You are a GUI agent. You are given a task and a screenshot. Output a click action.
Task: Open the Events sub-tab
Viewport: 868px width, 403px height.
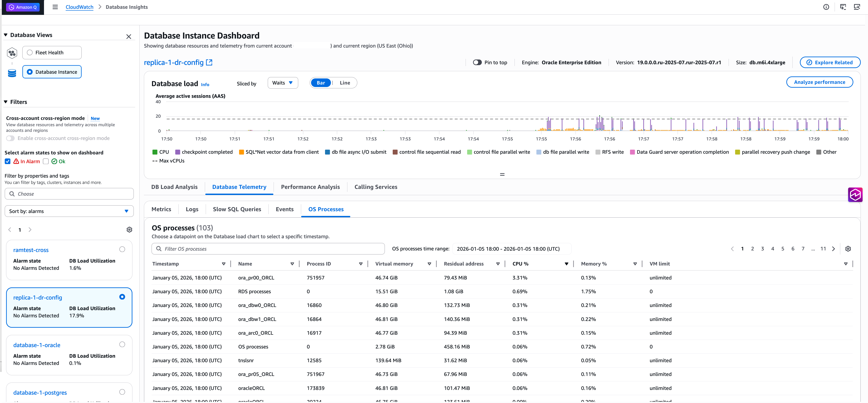[285, 209]
